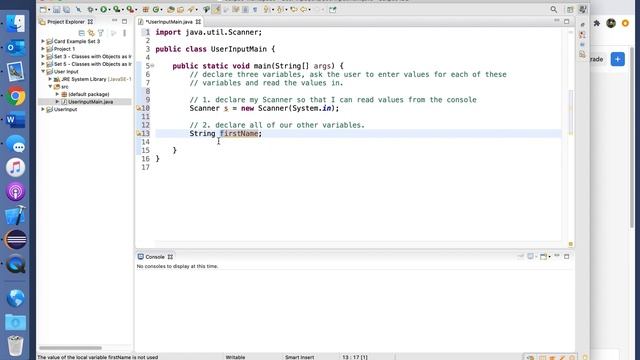Expand Set 5 - Classes with Objects project

tap(43, 64)
